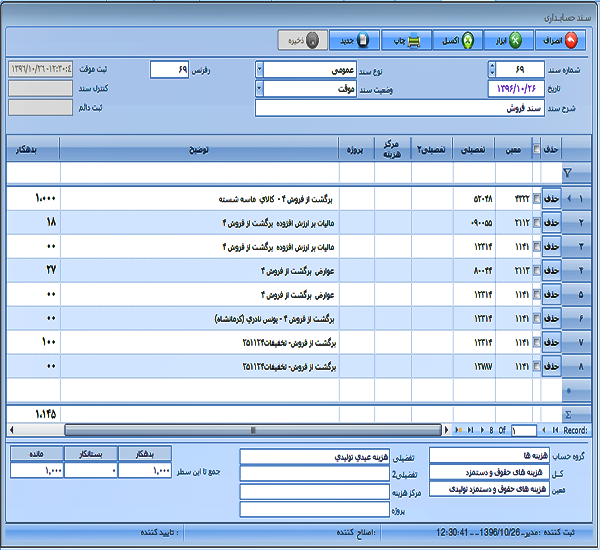
Task: Click the sigma summary icon in total row
Action: tap(568, 415)
